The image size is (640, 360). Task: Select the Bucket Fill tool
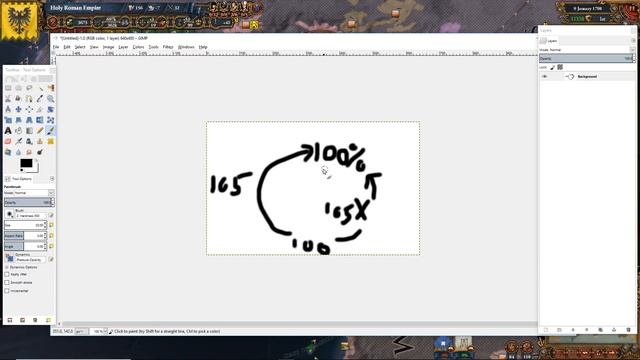(19, 131)
